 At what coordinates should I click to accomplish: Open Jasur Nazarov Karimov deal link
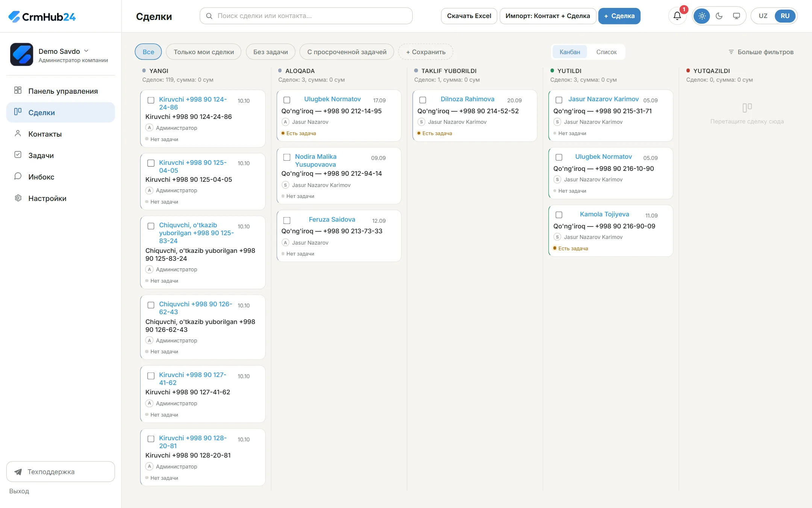(603, 99)
